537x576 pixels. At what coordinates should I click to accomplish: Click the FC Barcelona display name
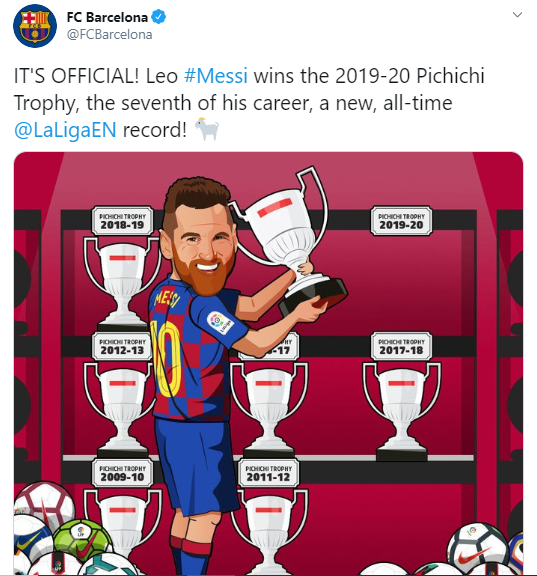click(x=107, y=17)
